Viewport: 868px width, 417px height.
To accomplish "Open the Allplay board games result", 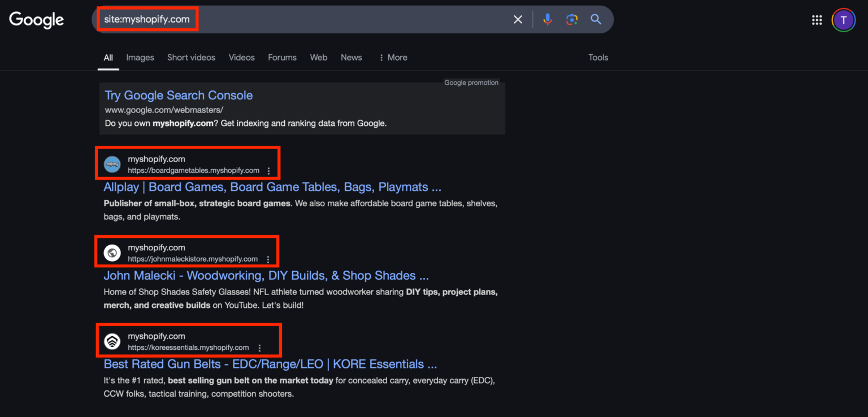I will point(272,186).
